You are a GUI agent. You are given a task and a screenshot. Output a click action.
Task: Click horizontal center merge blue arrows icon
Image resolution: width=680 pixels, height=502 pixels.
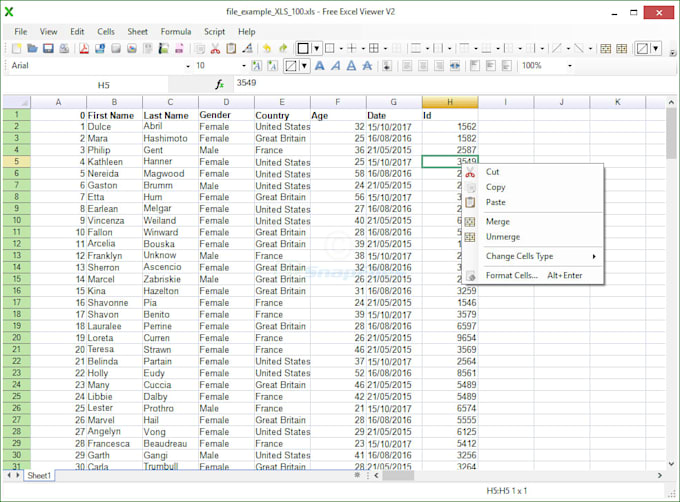(454, 66)
